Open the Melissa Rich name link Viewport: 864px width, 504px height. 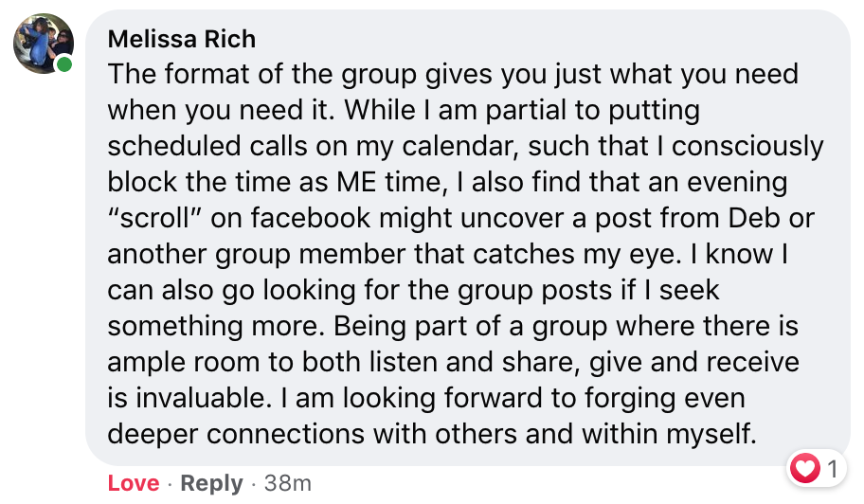[x=182, y=39]
